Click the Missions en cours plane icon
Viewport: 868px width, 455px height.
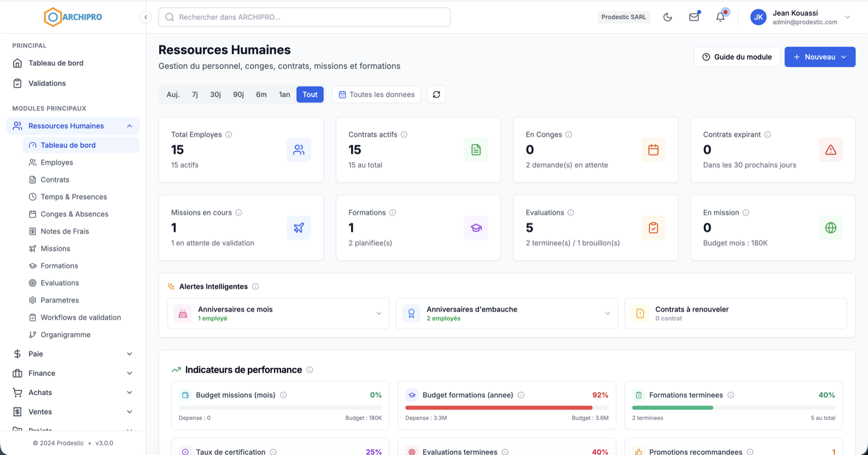(x=298, y=228)
